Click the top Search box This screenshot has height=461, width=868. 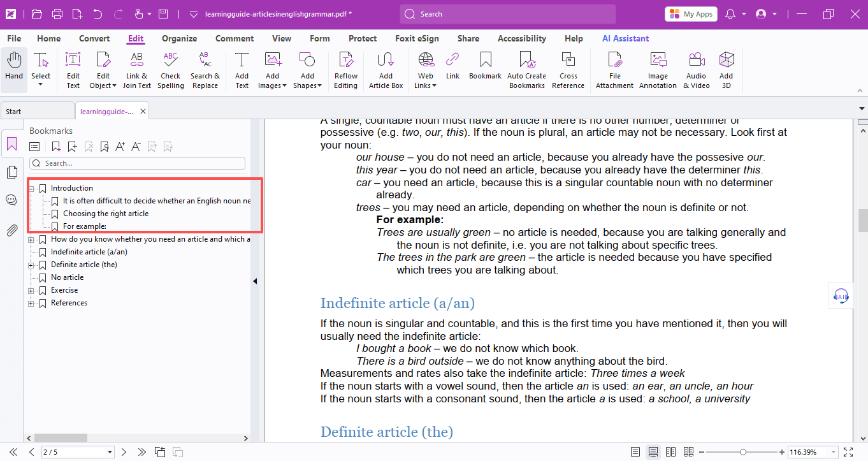508,14
